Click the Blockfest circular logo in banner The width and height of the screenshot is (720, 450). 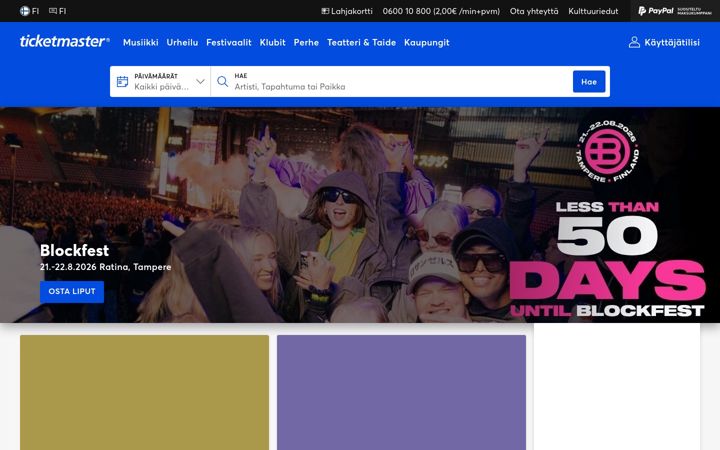click(x=607, y=151)
